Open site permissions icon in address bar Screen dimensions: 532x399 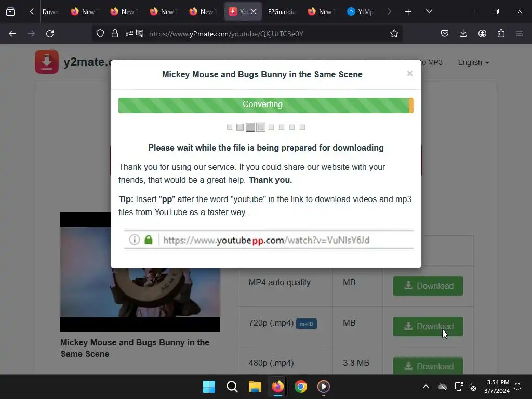pos(129,34)
